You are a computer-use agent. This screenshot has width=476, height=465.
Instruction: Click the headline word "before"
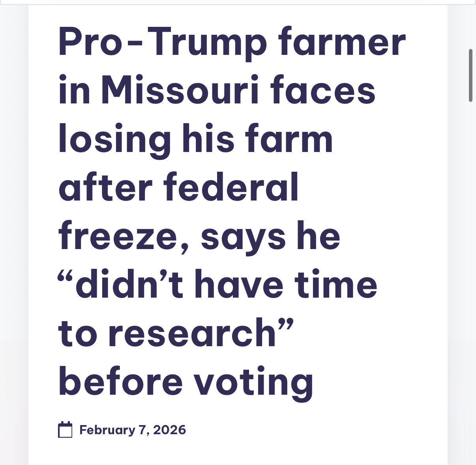coord(121,382)
